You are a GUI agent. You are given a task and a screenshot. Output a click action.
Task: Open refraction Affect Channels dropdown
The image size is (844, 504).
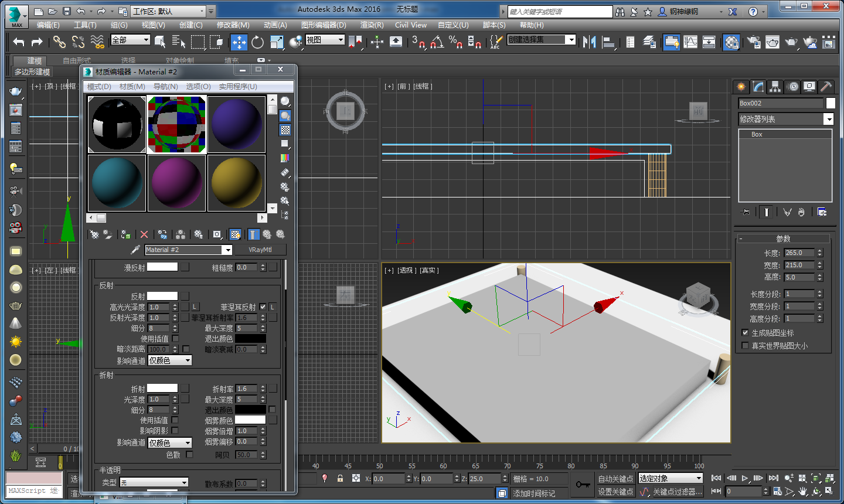coord(169,443)
